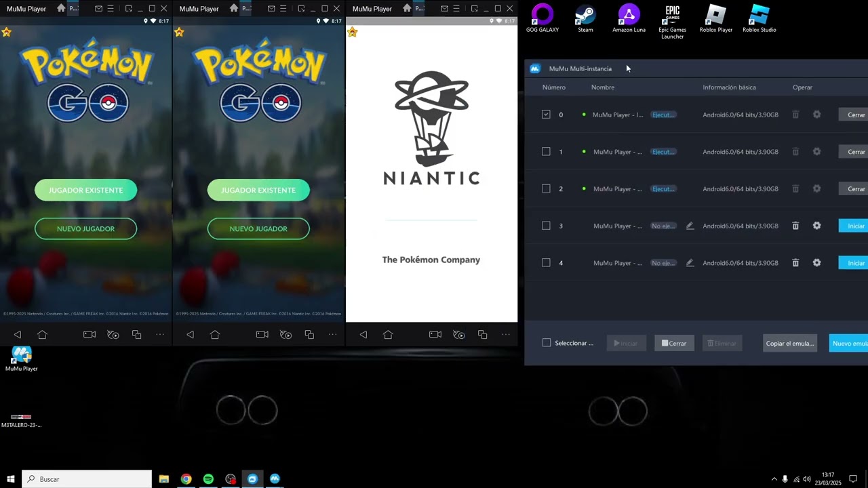The height and width of the screenshot is (488, 868).
Task: Click mail icon in Niantic MuMu Player title bar
Action: [444, 9]
